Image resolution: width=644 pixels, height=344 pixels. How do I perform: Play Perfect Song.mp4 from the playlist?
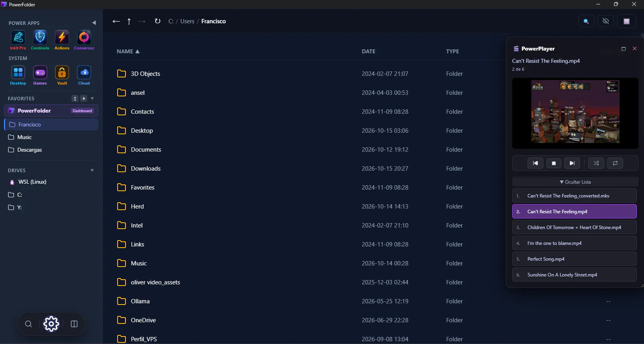(574, 259)
